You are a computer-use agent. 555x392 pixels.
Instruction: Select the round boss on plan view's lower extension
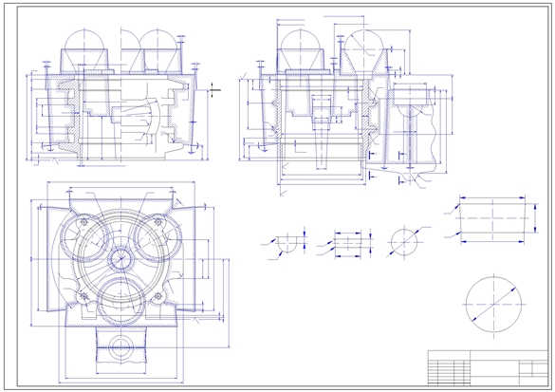coord(120,347)
